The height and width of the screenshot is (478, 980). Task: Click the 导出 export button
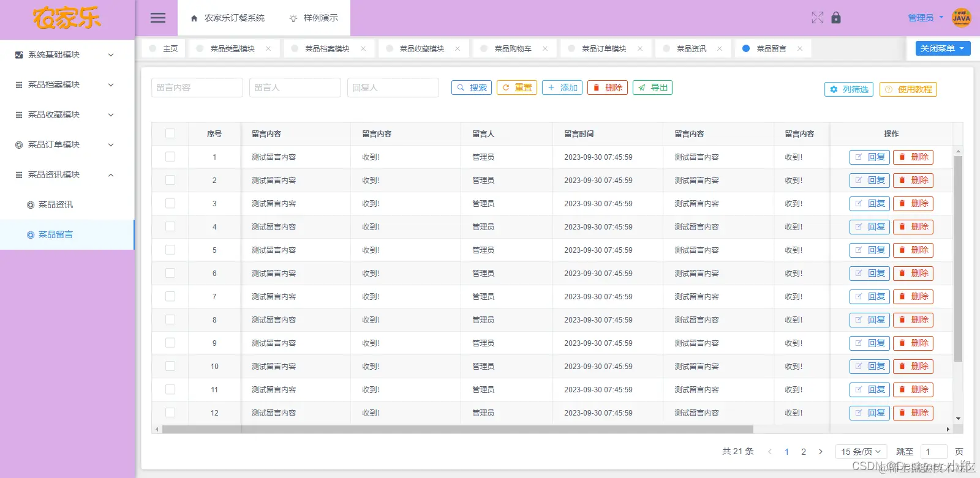(653, 88)
